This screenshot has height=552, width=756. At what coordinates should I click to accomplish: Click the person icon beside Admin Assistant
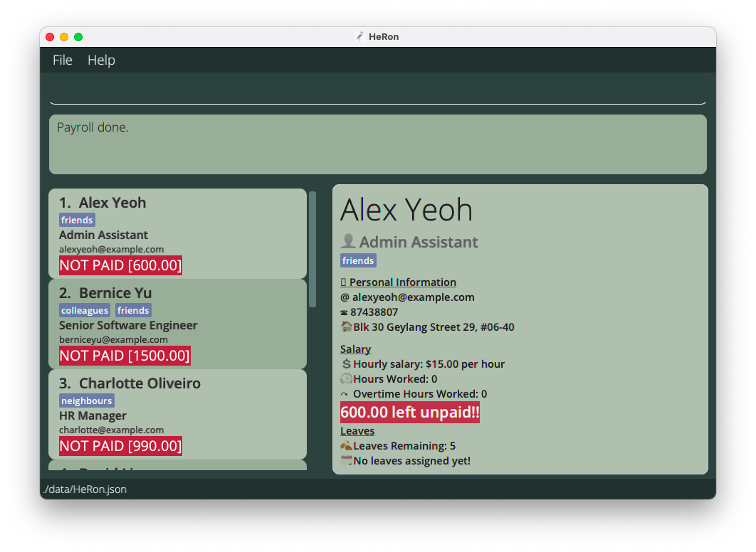tap(348, 242)
